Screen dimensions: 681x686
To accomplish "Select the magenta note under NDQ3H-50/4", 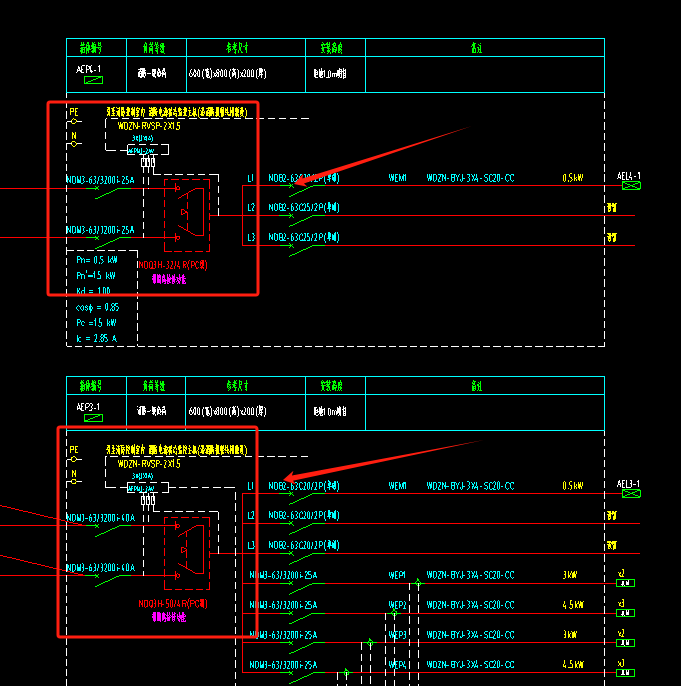I will tap(169, 617).
